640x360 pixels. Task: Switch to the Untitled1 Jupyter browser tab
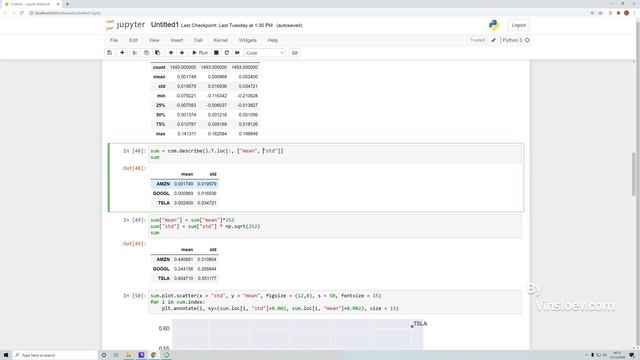tap(31, 4)
